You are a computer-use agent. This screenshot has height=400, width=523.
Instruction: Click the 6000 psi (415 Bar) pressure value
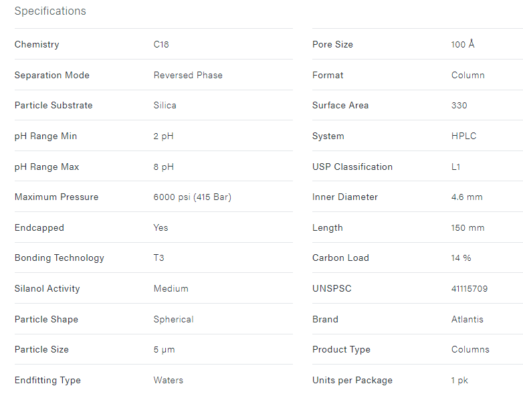(x=192, y=197)
